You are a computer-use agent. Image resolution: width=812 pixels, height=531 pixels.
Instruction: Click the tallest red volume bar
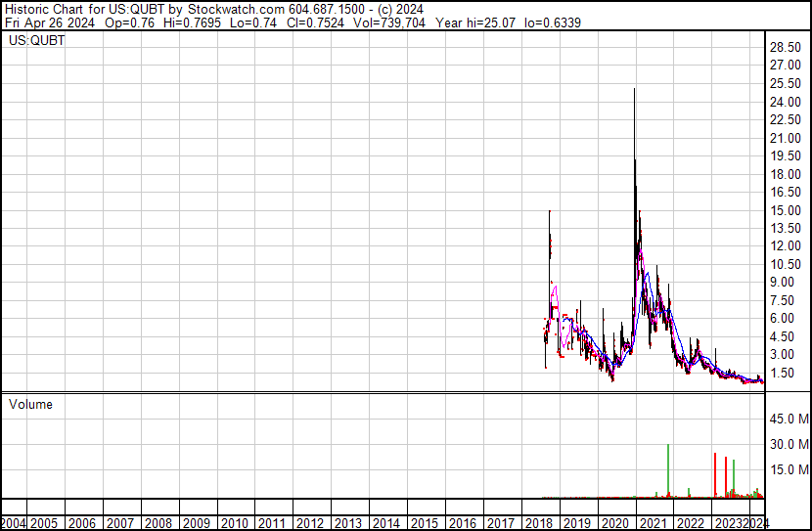715,475
